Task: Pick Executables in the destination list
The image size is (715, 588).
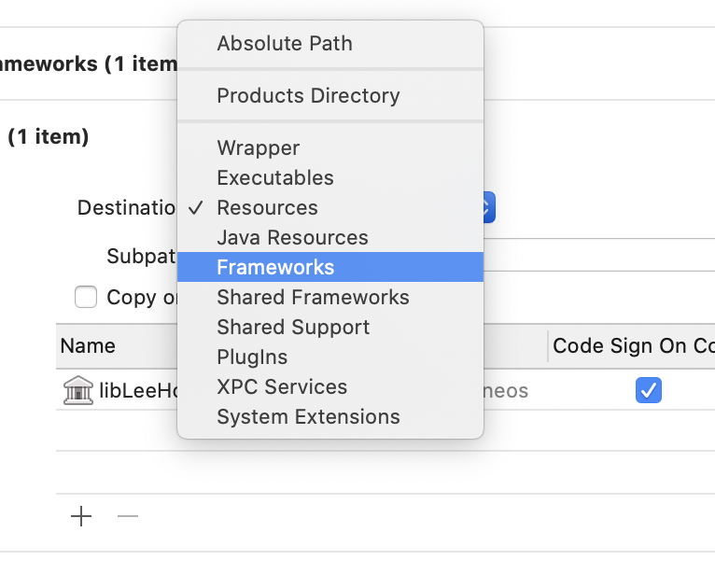Action: tap(275, 177)
